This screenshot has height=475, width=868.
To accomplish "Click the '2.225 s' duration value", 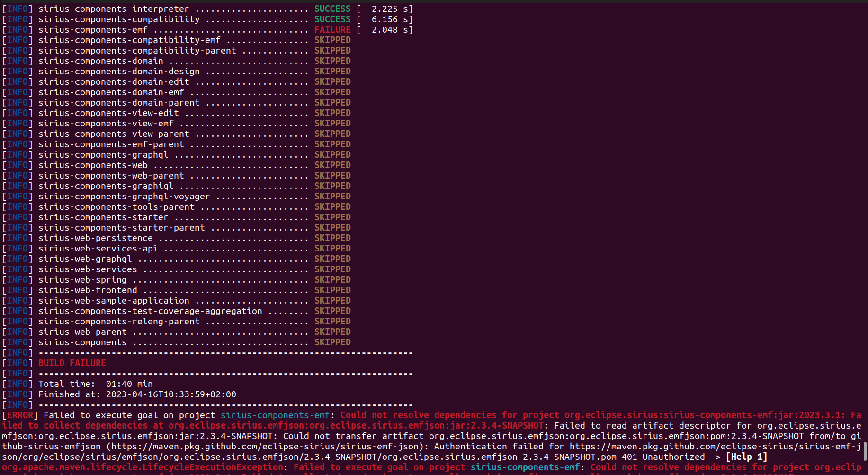I will pos(390,9).
